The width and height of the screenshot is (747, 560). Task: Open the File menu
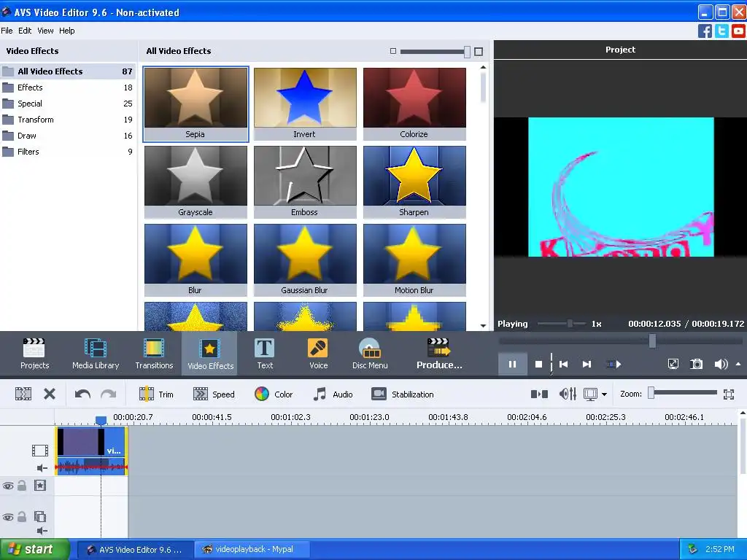coord(7,31)
